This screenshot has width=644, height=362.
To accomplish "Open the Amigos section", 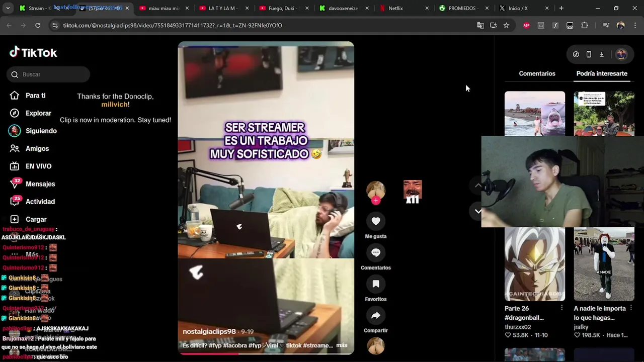I will pos(29,148).
